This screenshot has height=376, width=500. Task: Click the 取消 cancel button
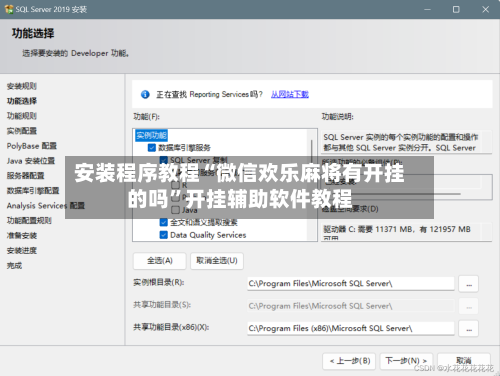[464, 361]
